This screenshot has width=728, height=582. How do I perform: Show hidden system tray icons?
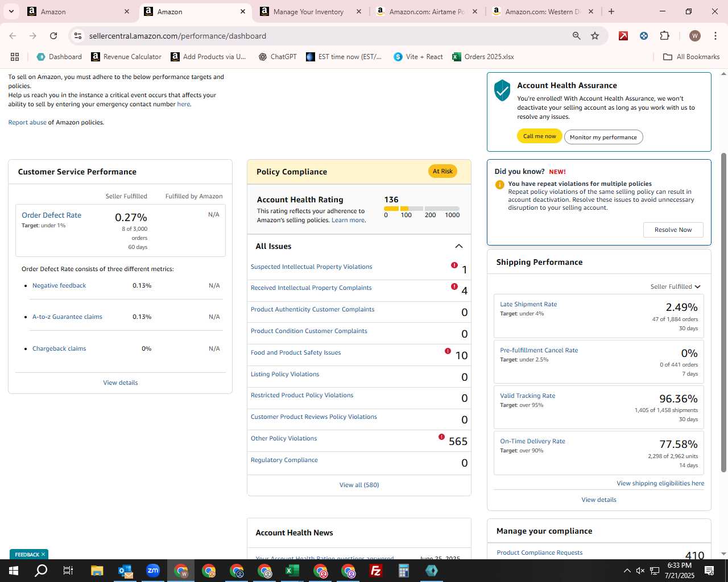[627, 571]
